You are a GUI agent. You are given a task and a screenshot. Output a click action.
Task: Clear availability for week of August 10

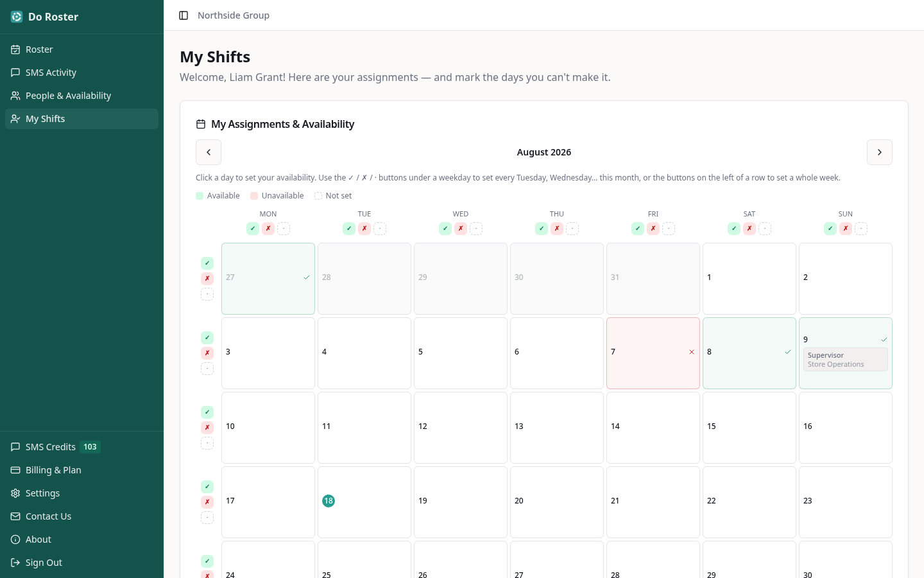click(207, 443)
